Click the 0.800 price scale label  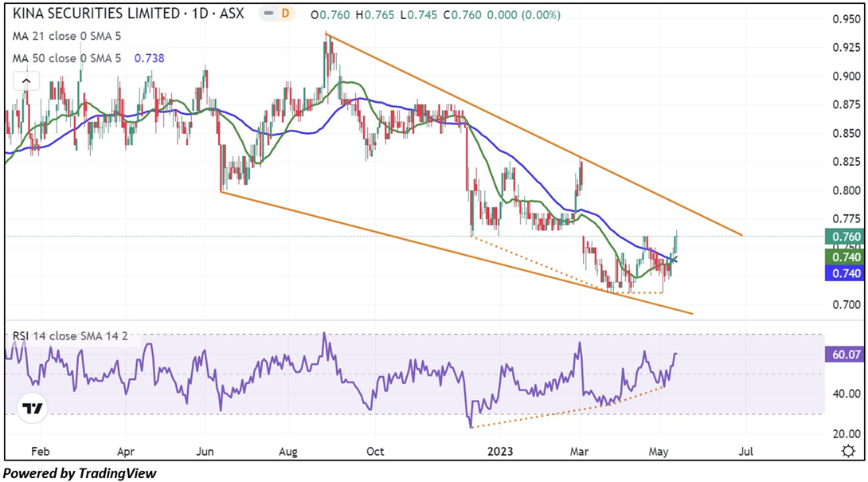[846, 190]
